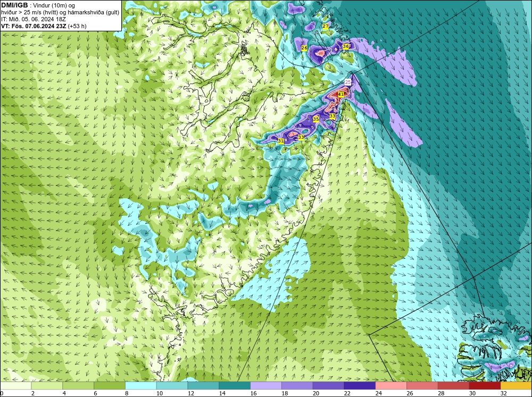Pick the 2–4 m/s light green swatch
Viewport: 532px width, 397px height.
click(x=47, y=385)
